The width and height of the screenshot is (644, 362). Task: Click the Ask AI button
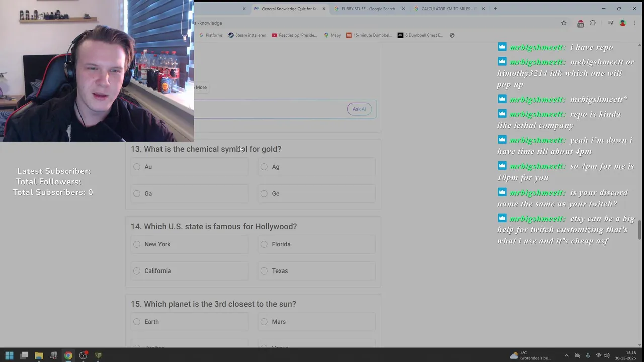359,109
